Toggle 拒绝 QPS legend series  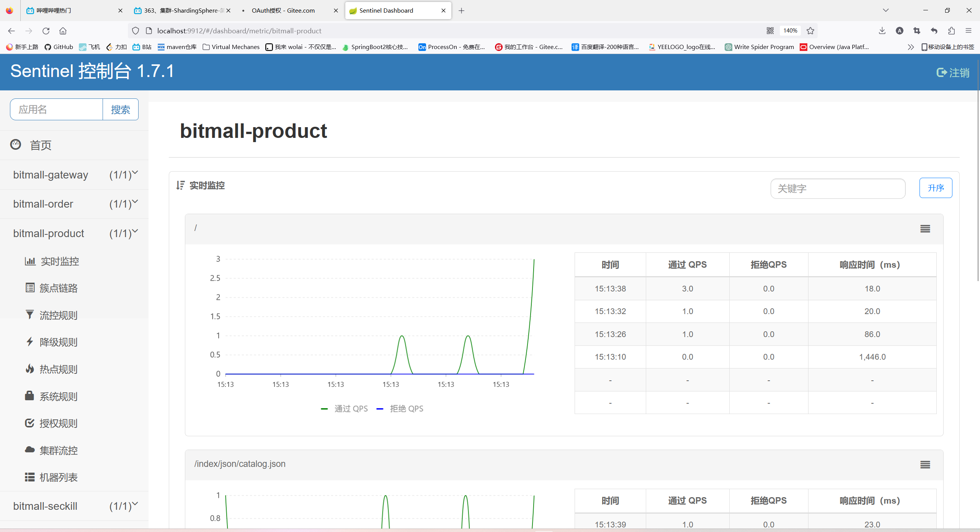click(x=400, y=409)
